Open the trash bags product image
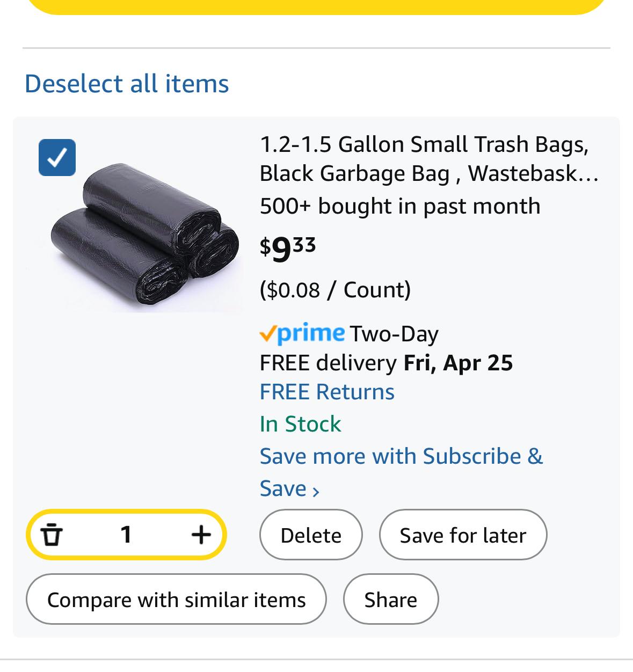 [x=145, y=237]
